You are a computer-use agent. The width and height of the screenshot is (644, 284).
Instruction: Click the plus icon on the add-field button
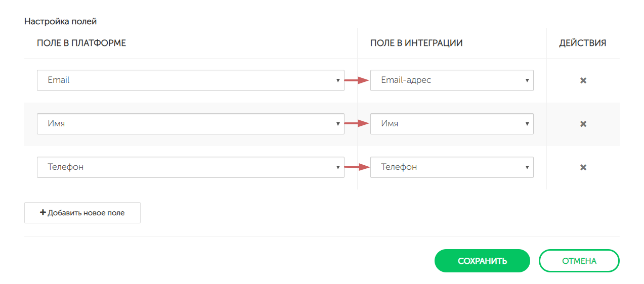(x=43, y=213)
